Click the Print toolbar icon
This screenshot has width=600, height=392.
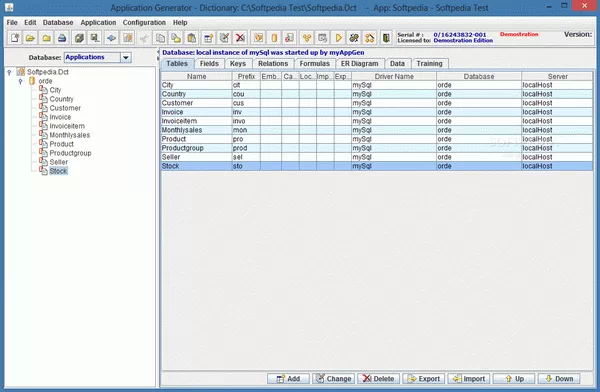pos(62,38)
